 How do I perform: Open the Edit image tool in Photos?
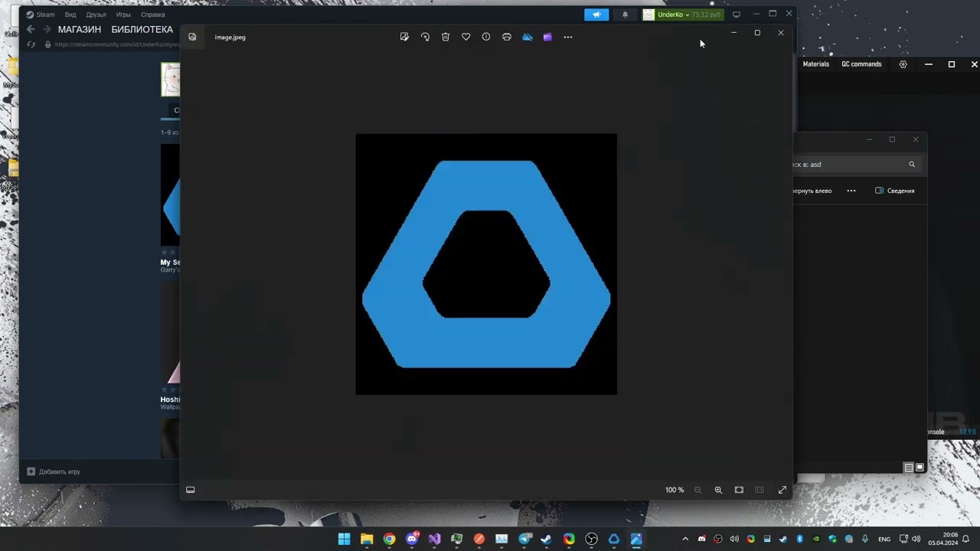click(x=404, y=37)
